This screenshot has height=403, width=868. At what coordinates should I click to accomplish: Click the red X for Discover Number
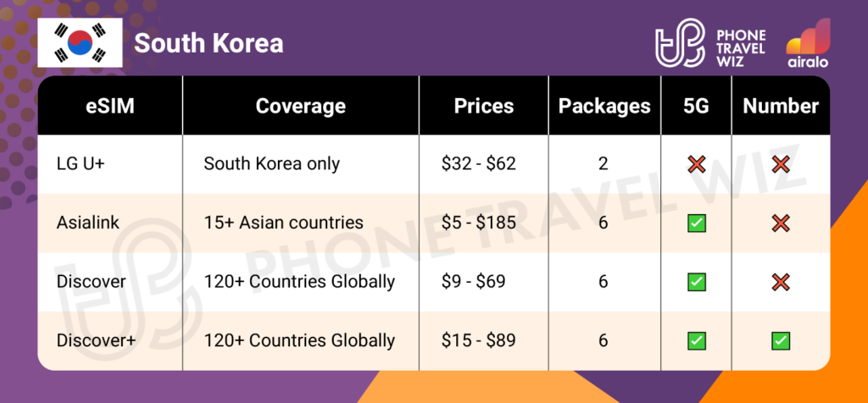click(781, 281)
